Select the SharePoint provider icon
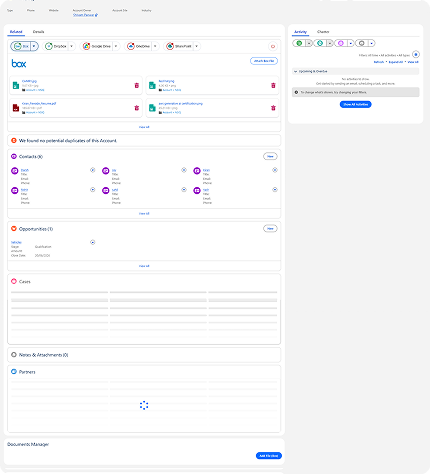This screenshot has width=431, height=475. (x=170, y=46)
